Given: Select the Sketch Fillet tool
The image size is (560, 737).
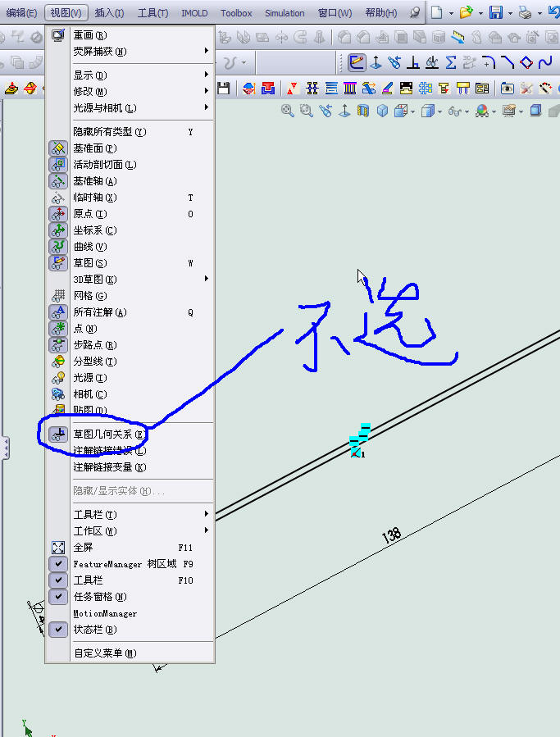Looking at the screenshot, I should [489, 62].
